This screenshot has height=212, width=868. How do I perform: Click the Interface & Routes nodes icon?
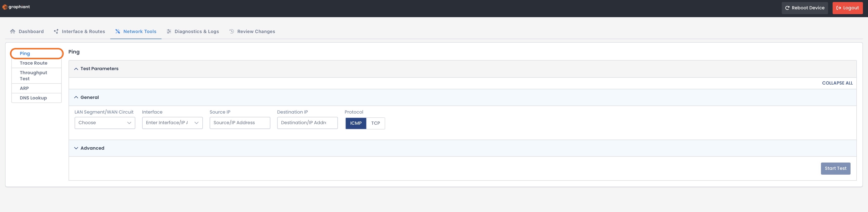click(56, 31)
